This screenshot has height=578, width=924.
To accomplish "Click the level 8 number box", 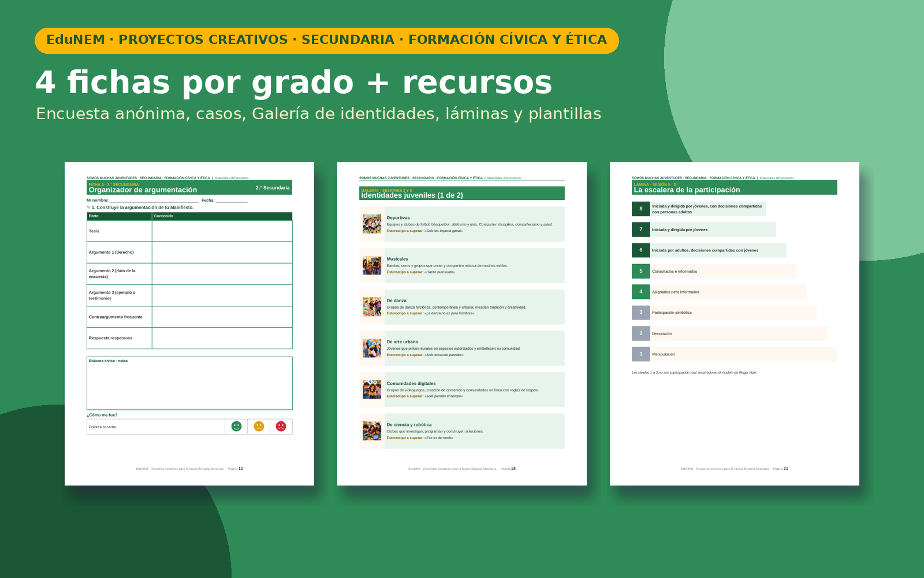I will pyautogui.click(x=640, y=209).
